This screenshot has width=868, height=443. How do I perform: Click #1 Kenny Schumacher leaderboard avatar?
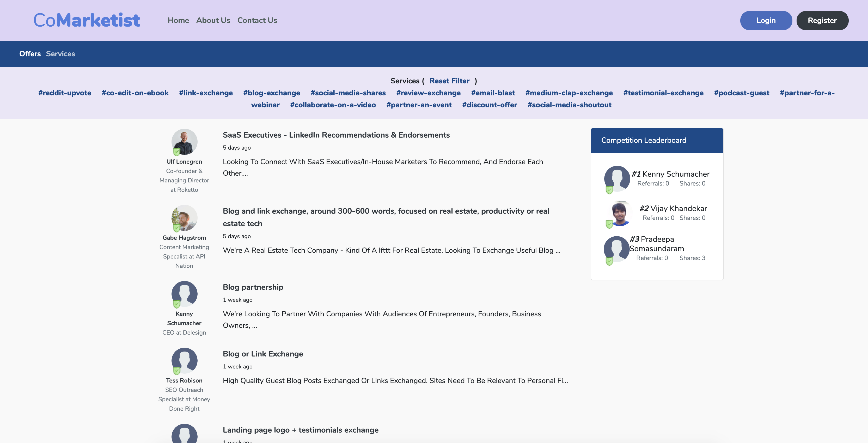pyautogui.click(x=617, y=178)
